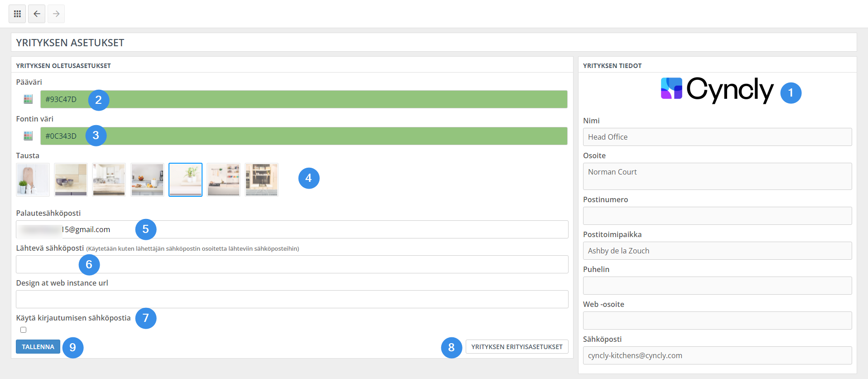Select the last background thumbnail on the right
Screen dimensions: 868x379
coord(261,180)
